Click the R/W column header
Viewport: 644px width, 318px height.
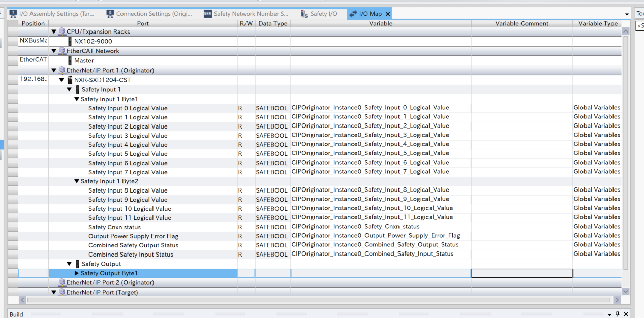pyautogui.click(x=246, y=23)
